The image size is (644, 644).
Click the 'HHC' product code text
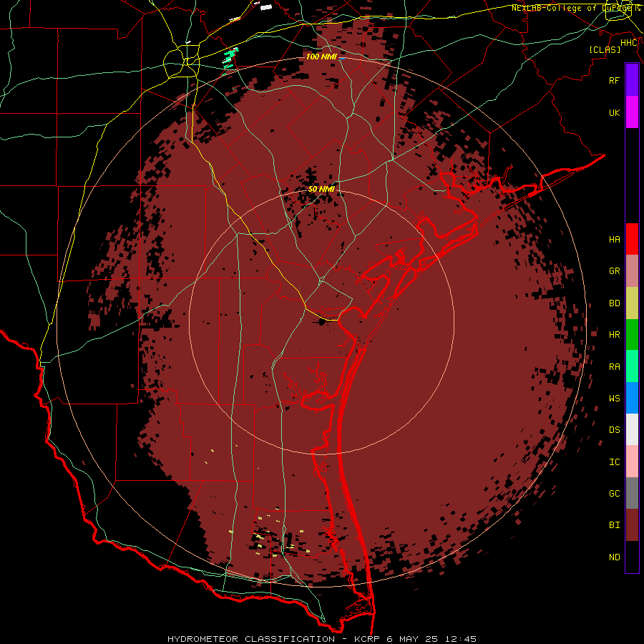(629, 43)
